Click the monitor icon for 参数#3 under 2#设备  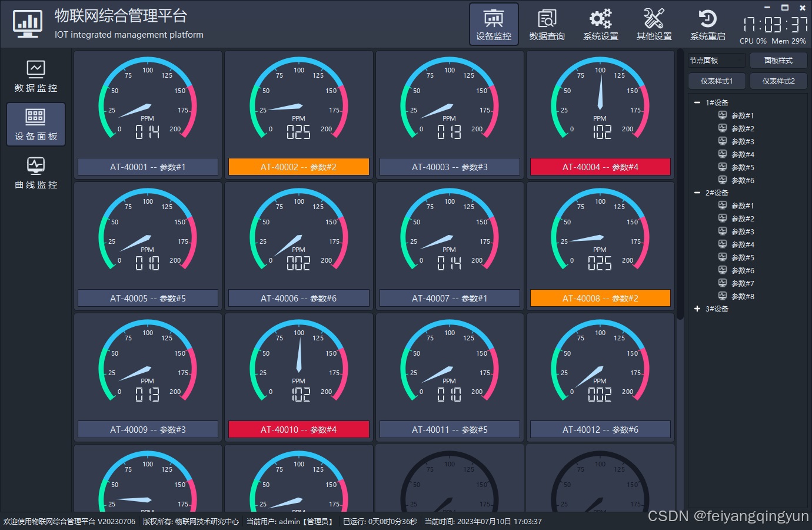[x=723, y=231]
